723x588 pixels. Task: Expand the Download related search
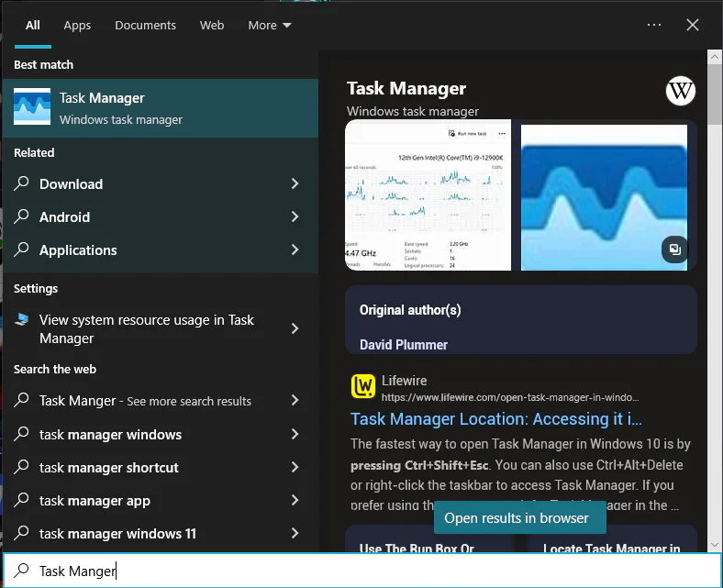295,183
